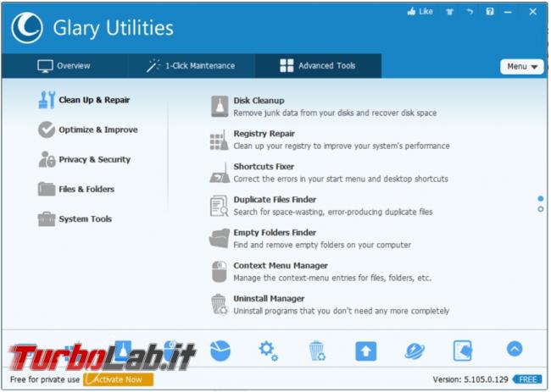
Task: Click the Context Menu Manager title
Action: [281, 265]
